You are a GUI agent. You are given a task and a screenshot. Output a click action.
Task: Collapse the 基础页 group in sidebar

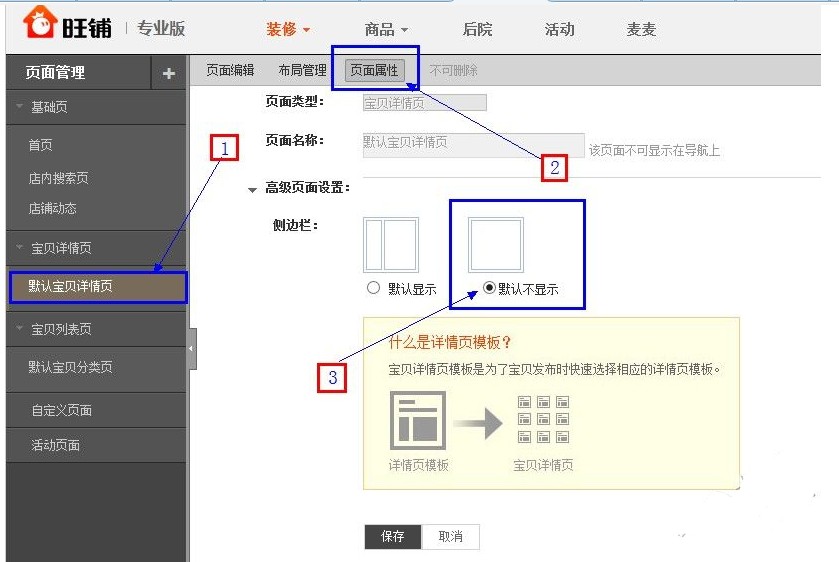[20, 107]
